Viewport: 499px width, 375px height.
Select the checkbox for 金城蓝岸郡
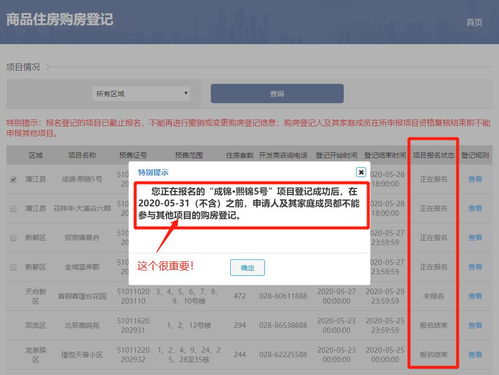[x=13, y=267]
